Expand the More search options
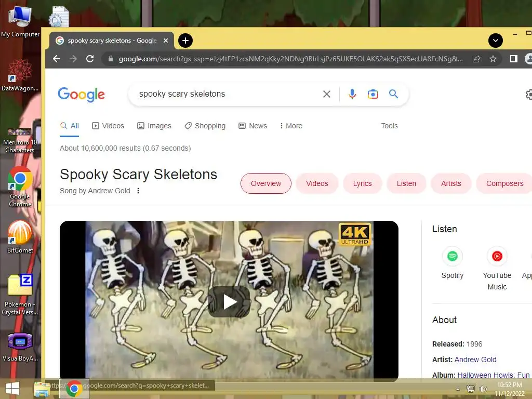The image size is (532, 399). [x=291, y=126]
